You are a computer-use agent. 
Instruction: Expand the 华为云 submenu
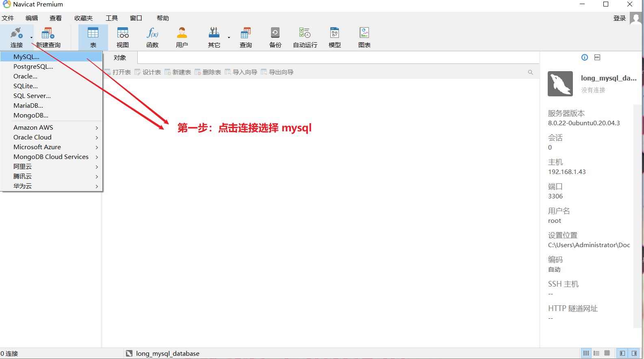pos(97,186)
